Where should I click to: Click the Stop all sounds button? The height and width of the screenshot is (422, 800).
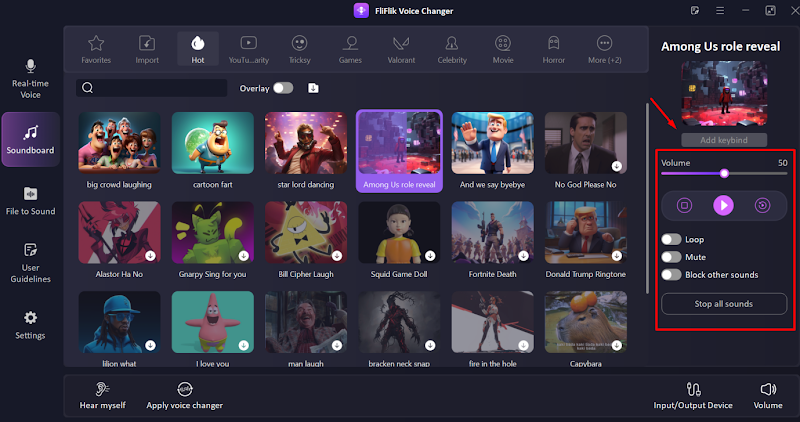tap(724, 304)
